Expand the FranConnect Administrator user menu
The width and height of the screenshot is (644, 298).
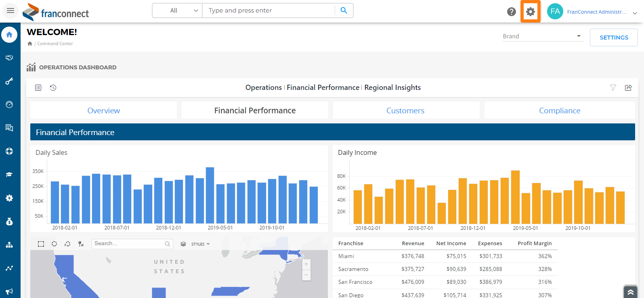[x=601, y=12]
